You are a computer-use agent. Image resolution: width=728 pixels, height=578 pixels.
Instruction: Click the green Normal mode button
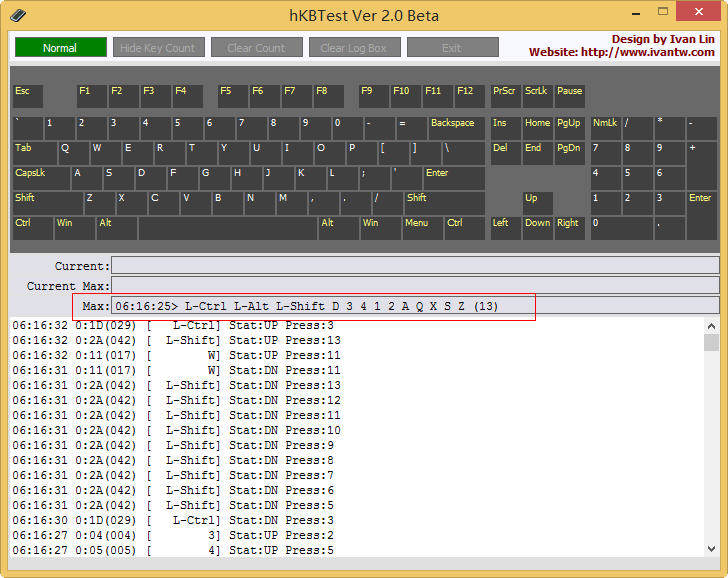(60, 48)
